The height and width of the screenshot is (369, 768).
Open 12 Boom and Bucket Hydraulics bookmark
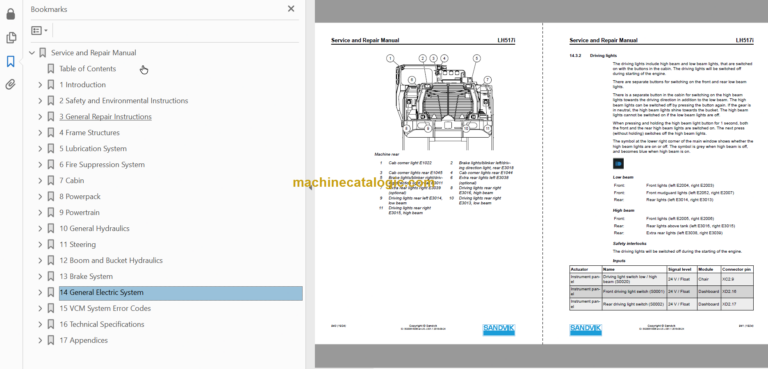(111, 261)
